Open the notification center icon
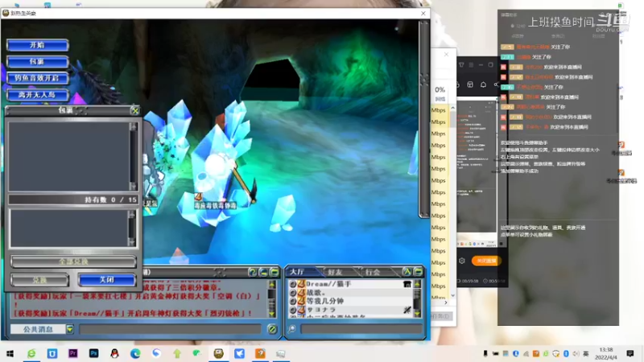Image resolution: width=644 pixels, height=362 pixels. [x=630, y=353]
